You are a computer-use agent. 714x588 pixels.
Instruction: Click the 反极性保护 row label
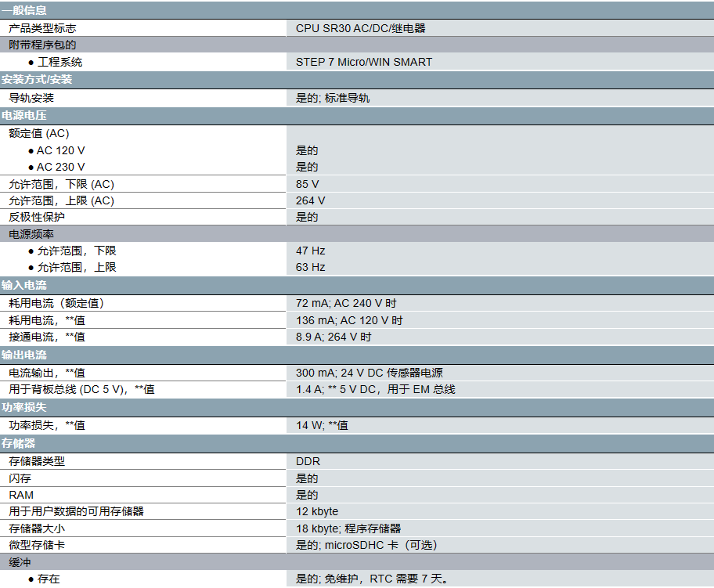(37, 217)
